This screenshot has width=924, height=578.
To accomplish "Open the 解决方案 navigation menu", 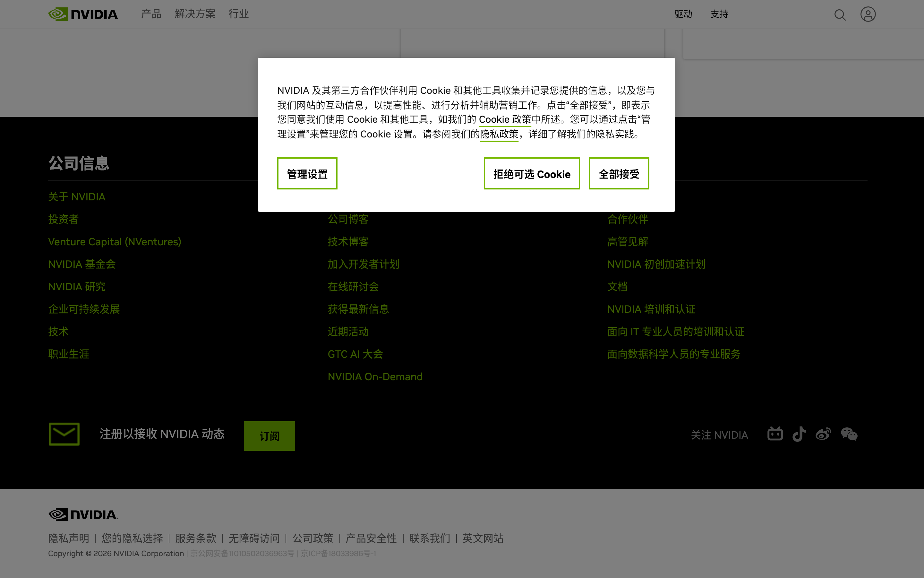I will (x=195, y=14).
